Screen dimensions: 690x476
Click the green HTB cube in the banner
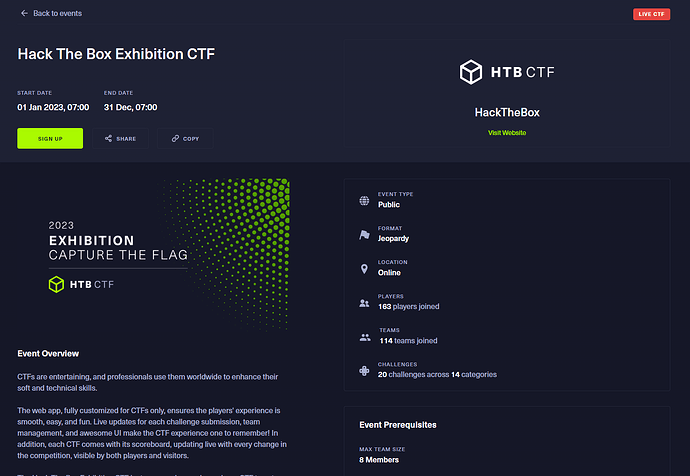tap(56, 284)
